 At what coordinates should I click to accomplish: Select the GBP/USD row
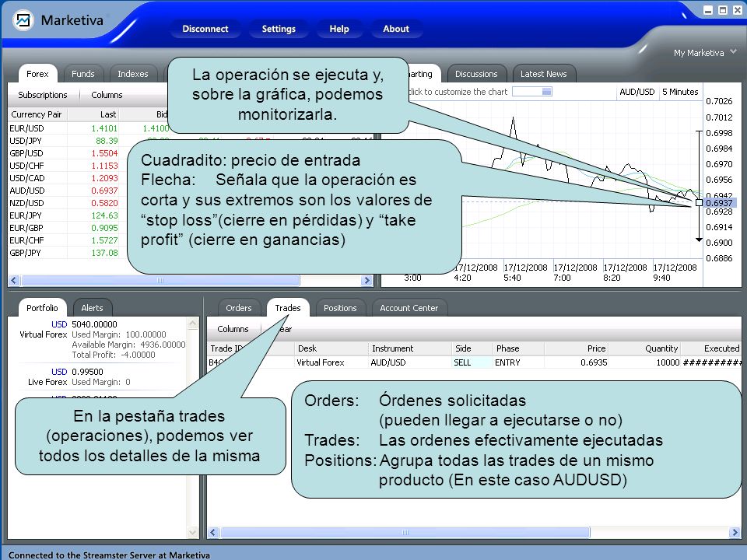pos(67,153)
